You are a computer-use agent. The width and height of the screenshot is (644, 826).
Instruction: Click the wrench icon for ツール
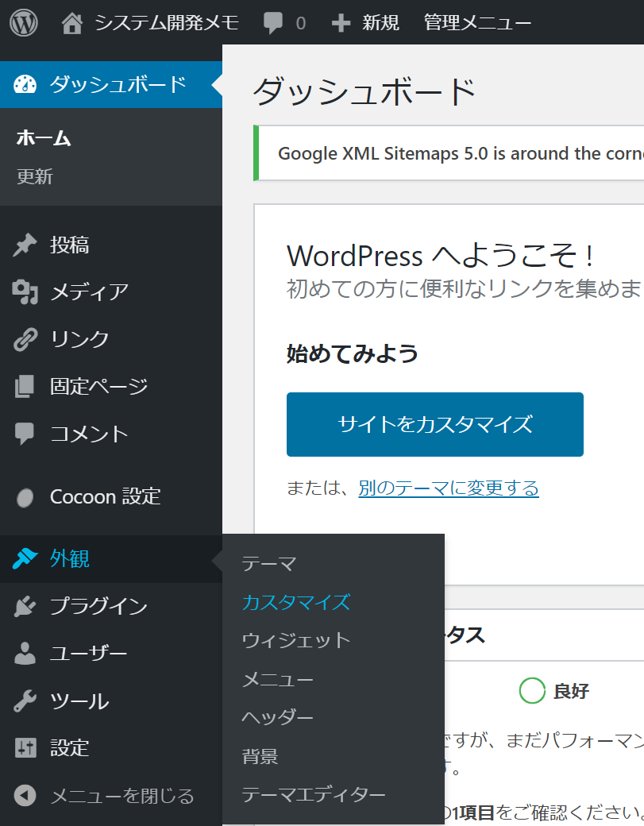[x=25, y=701]
